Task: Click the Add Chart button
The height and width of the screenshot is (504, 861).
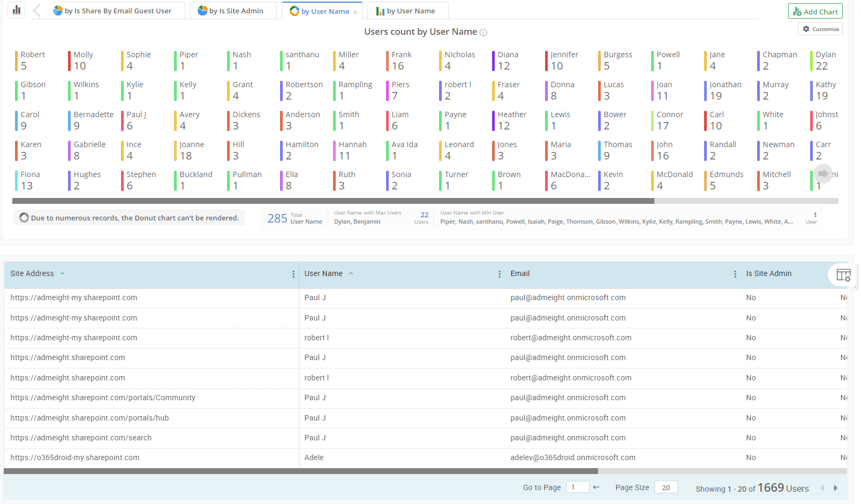Action: (815, 11)
